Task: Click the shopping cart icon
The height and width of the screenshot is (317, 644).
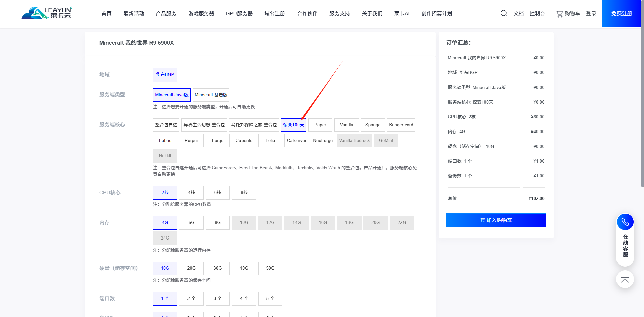Action: coord(559,14)
